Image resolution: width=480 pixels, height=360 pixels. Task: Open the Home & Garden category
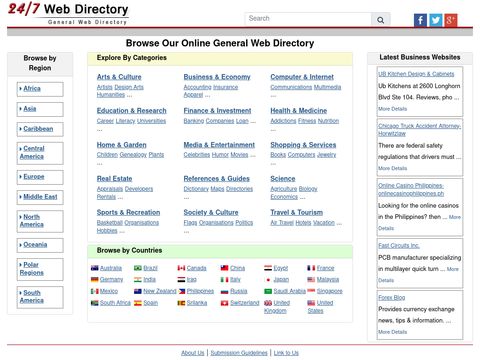coord(121,145)
